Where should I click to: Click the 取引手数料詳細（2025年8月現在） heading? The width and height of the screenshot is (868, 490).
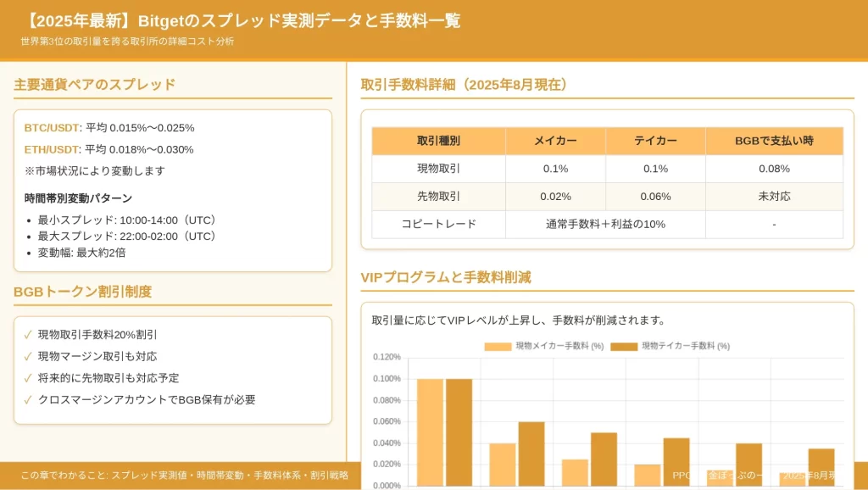click(464, 85)
